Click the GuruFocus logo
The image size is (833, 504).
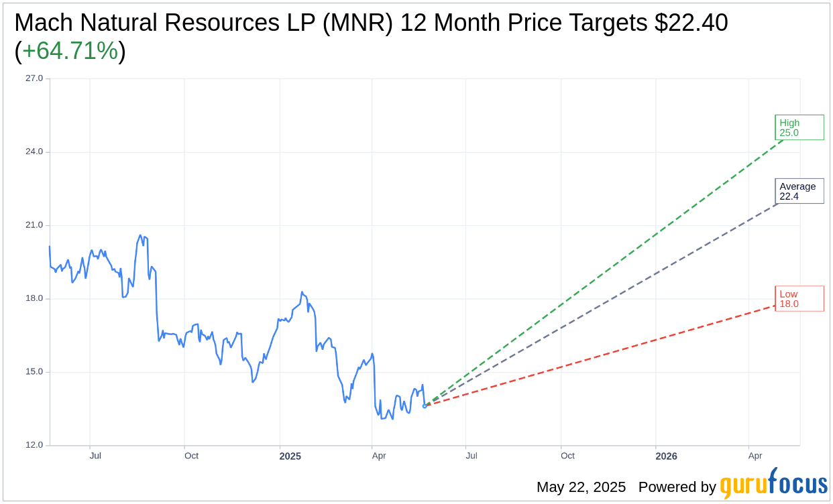coord(773,483)
